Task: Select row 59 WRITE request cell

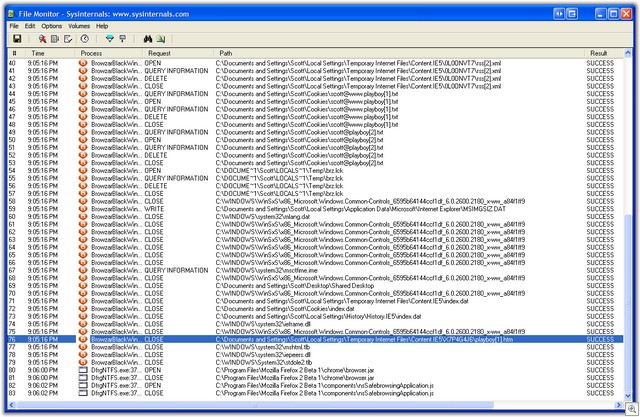Action: point(154,208)
